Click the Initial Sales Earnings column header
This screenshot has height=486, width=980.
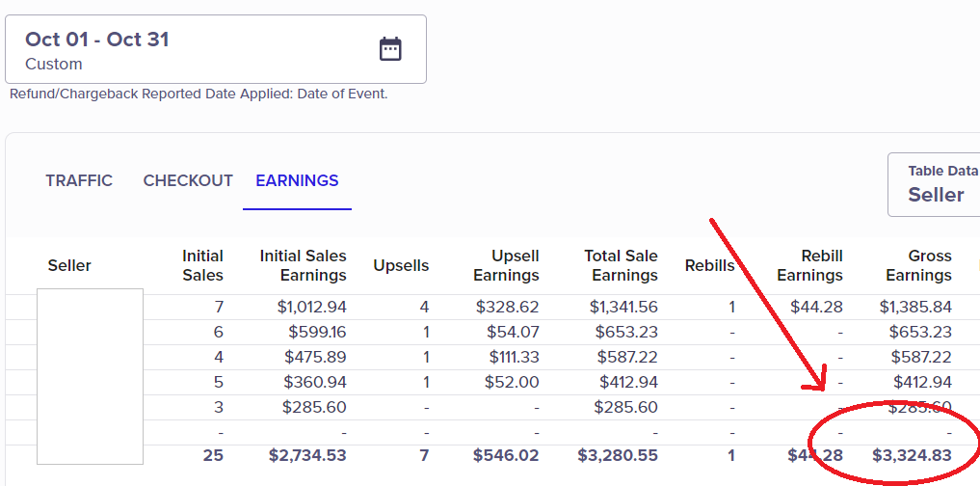pyautogui.click(x=303, y=265)
